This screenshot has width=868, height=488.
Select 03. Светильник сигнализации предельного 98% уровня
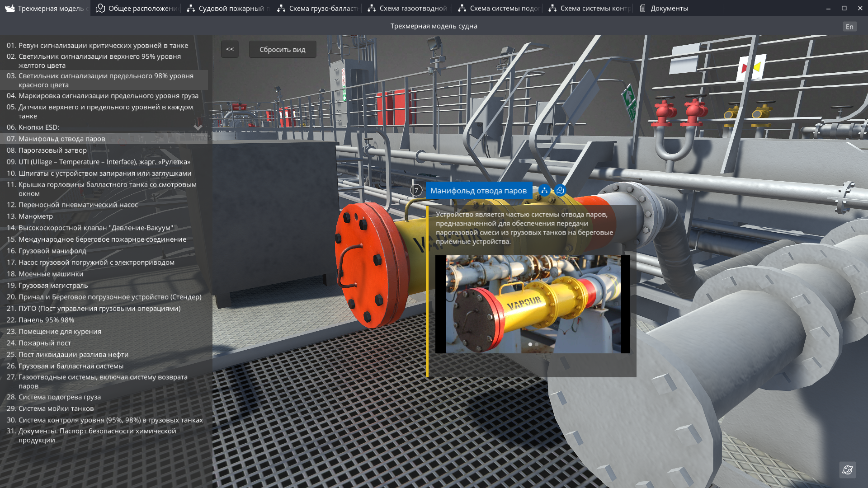tap(104, 80)
